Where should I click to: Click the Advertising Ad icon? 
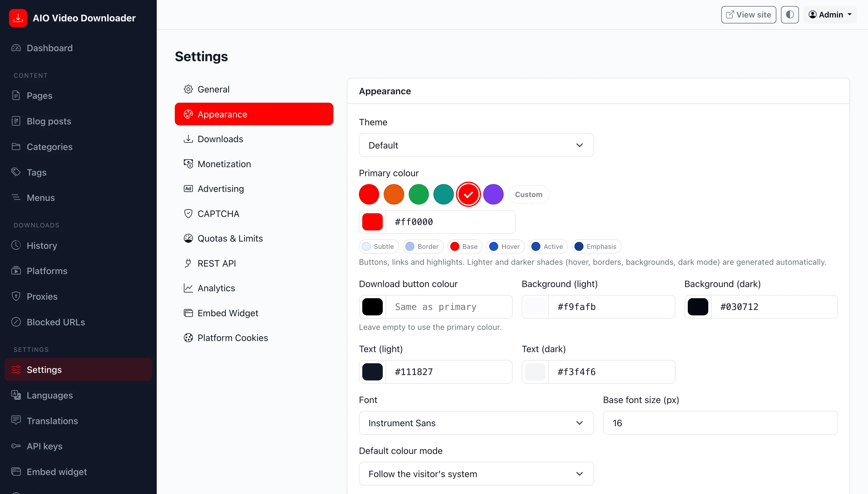[x=188, y=189]
